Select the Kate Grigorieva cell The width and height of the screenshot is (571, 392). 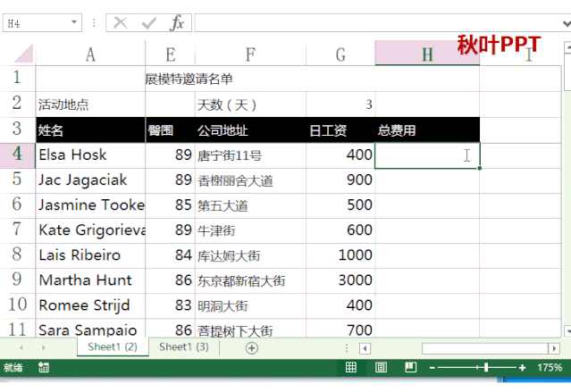(x=90, y=230)
